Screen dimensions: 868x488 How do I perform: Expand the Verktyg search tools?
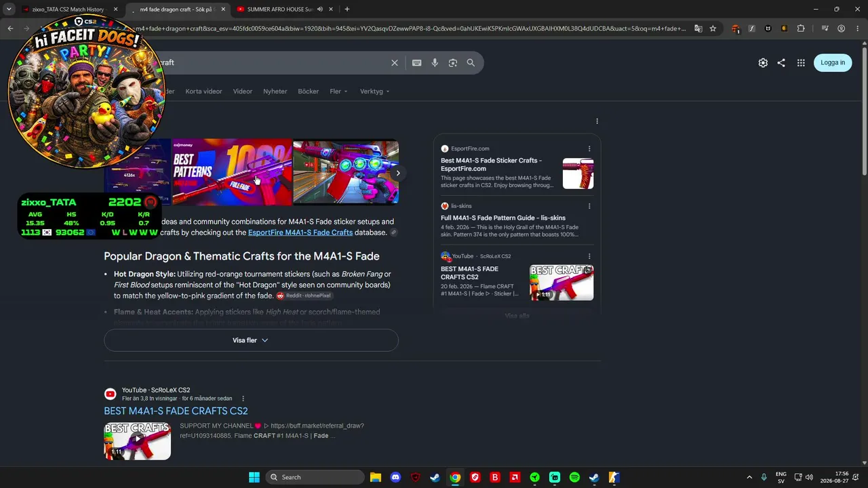click(374, 91)
